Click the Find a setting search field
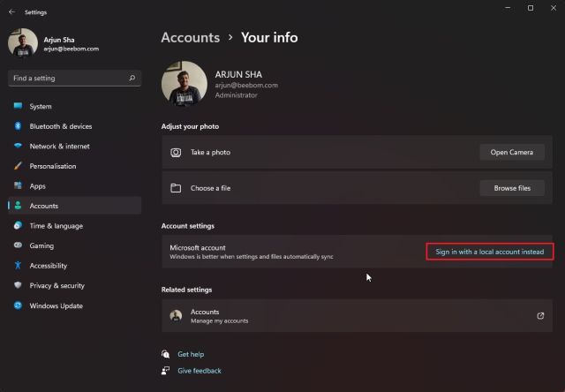Image resolution: width=565 pixels, height=392 pixels. (x=74, y=78)
